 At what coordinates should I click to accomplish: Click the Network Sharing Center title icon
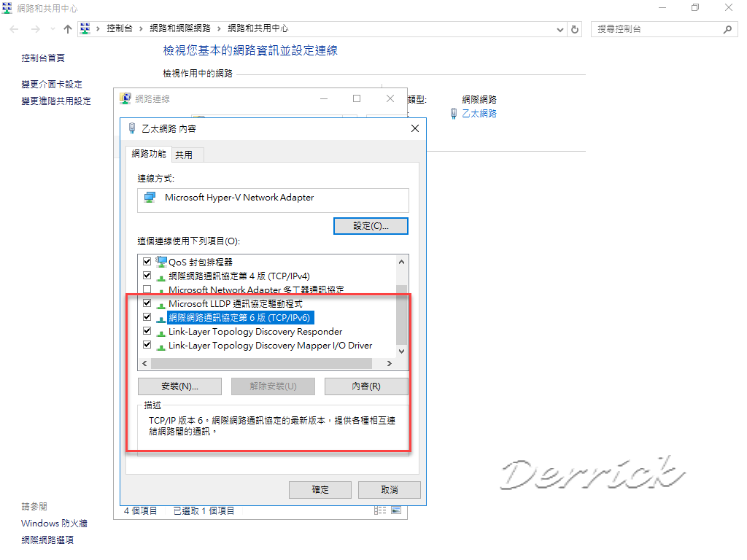coord(7,7)
